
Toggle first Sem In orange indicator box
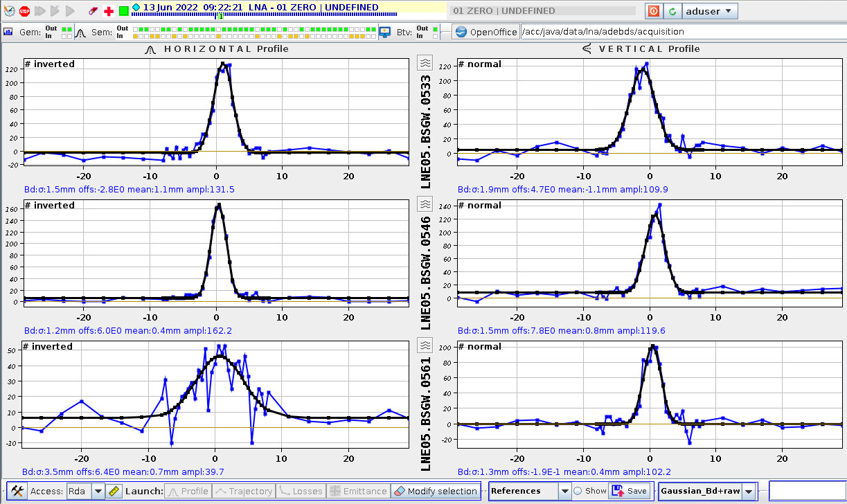point(136,35)
